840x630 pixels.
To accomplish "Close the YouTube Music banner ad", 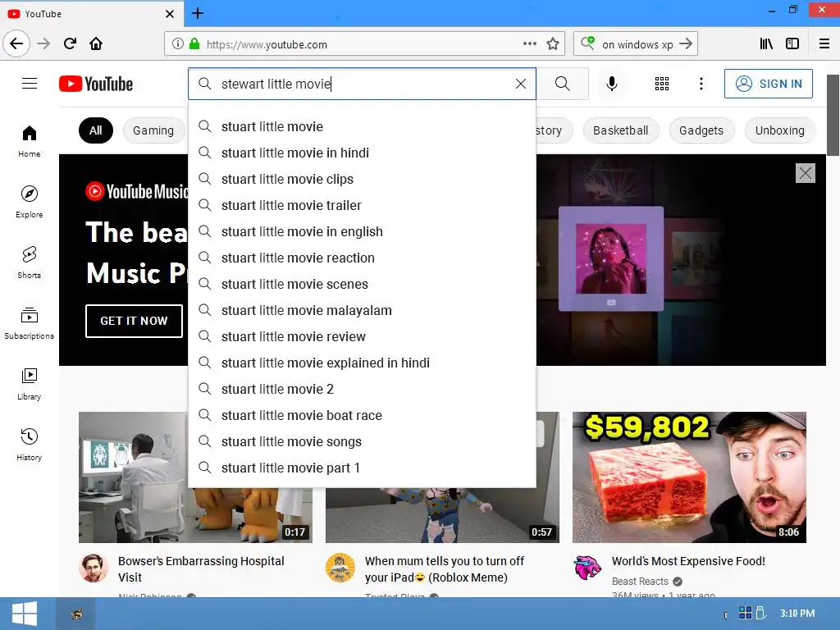I will pyautogui.click(x=806, y=173).
